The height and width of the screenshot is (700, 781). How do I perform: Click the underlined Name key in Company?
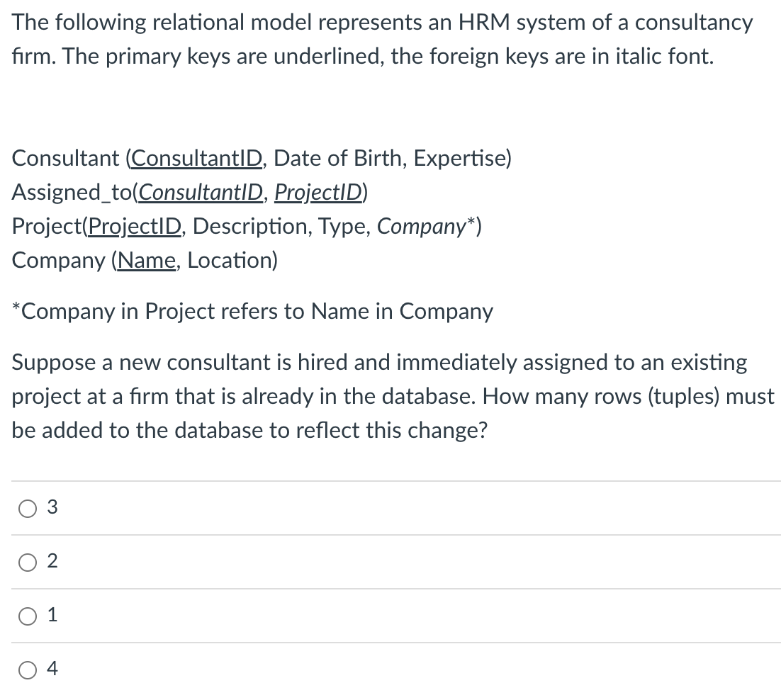pos(146,260)
